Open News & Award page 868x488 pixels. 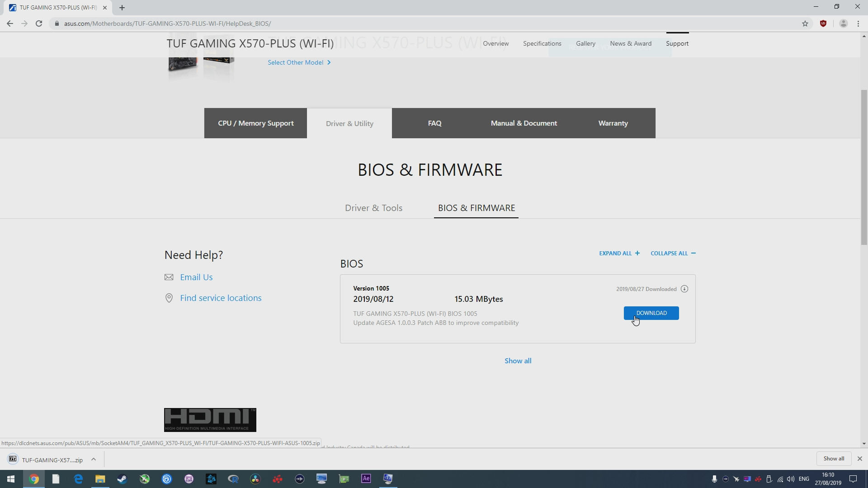click(631, 43)
